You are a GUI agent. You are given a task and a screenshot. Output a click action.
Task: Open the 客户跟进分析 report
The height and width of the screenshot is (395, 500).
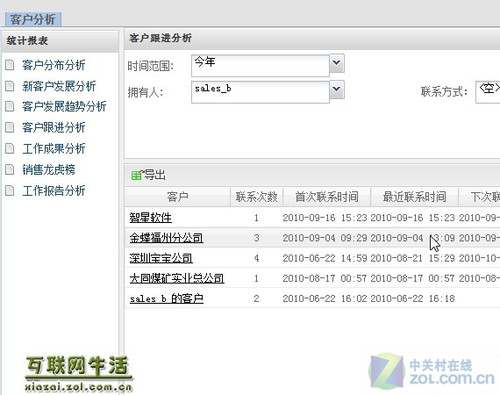pos(54,128)
